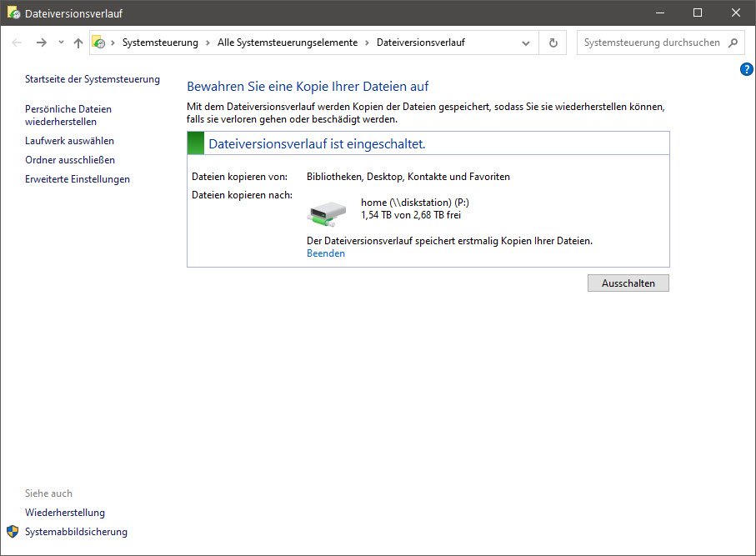Click heading Dateiversionsverlauf ist eingeschaltet.
Image resolution: width=756 pixels, height=556 pixels.
click(x=317, y=143)
